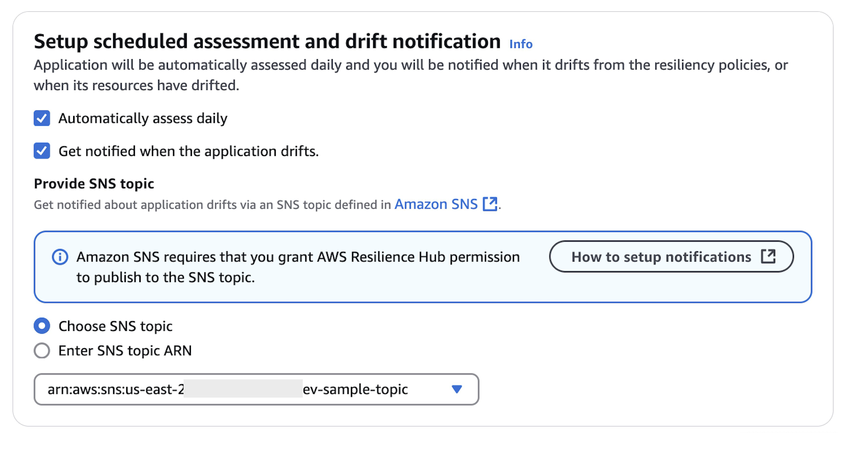This screenshot has height=465, width=868.
Task: Click the external-link icon beside Amazon SNS
Action: tap(490, 204)
